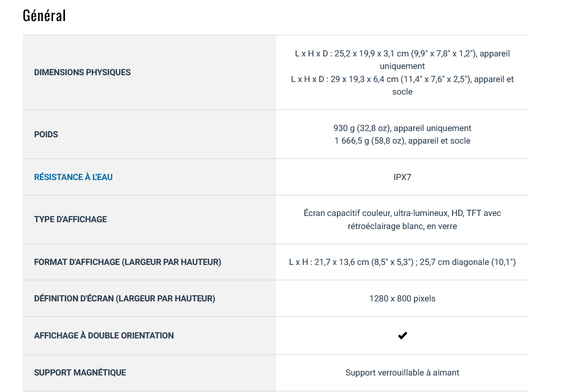
Task: Click the SUPPORT MAGNÉTIQUE row label
Action: [x=80, y=373]
